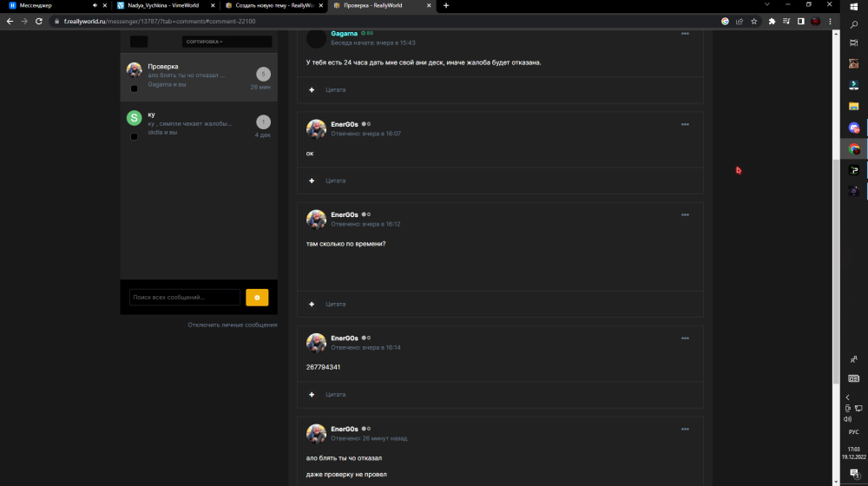The width and height of the screenshot is (868, 486).
Task: Click the browser address bar URL
Action: (160, 21)
